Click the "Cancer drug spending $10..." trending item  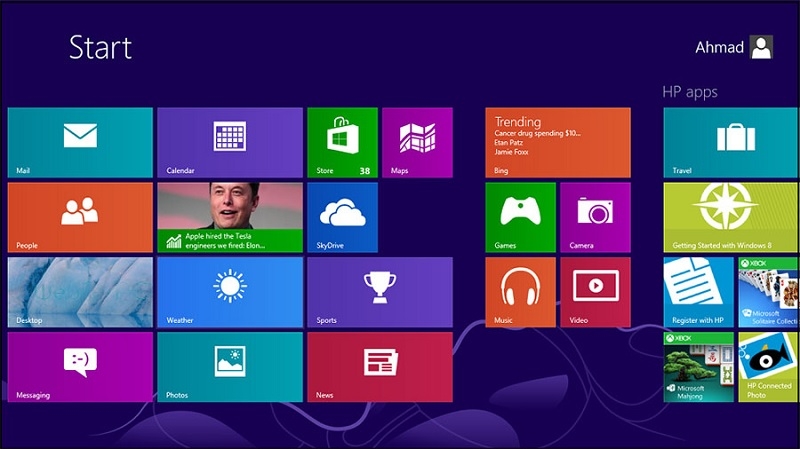pyautogui.click(x=537, y=133)
